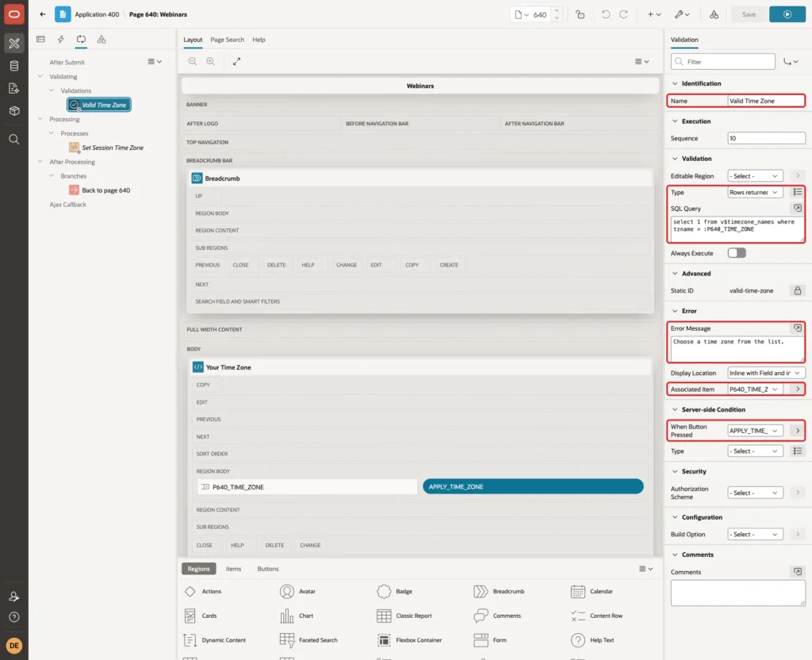Zoom in the layout view
812x660 pixels.
click(211, 61)
